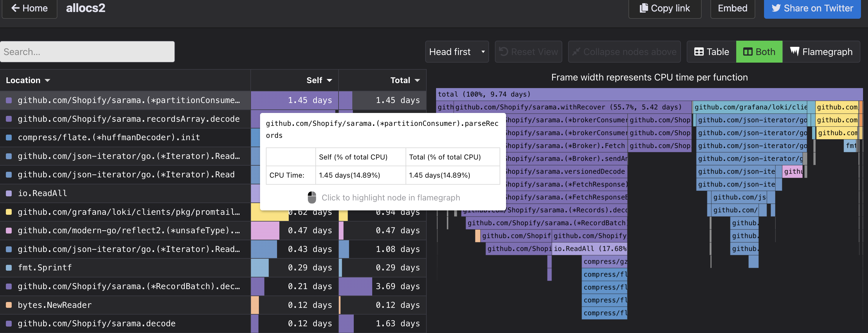Click the Home back-arrow icon
868x333 pixels.
pos(16,8)
